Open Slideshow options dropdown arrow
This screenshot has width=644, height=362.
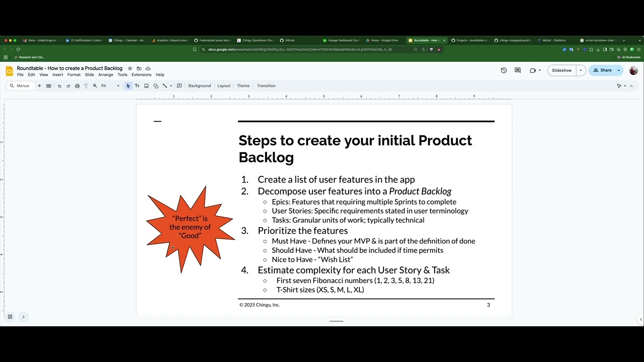(x=581, y=70)
